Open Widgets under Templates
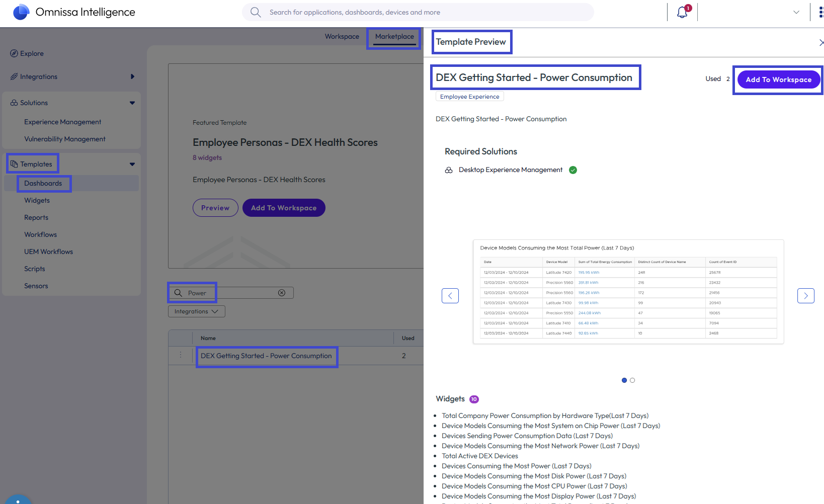The width and height of the screenshot is (824, 504). [37, 200]
